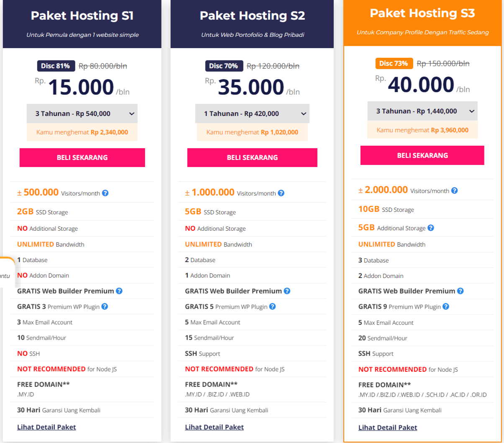
Task: Click help icon next to 1.000.000 Visitors/month
Action: (281, 193)
